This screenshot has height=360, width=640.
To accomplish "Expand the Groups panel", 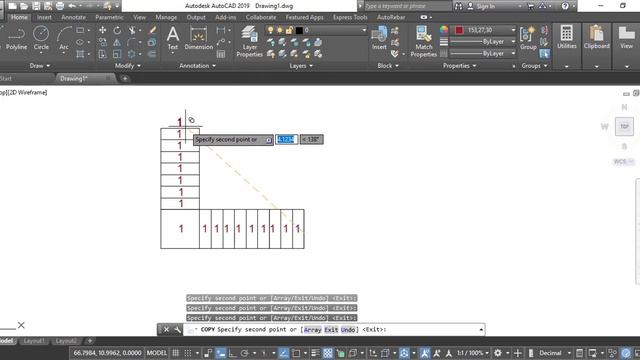I will [x=534, y=66].
